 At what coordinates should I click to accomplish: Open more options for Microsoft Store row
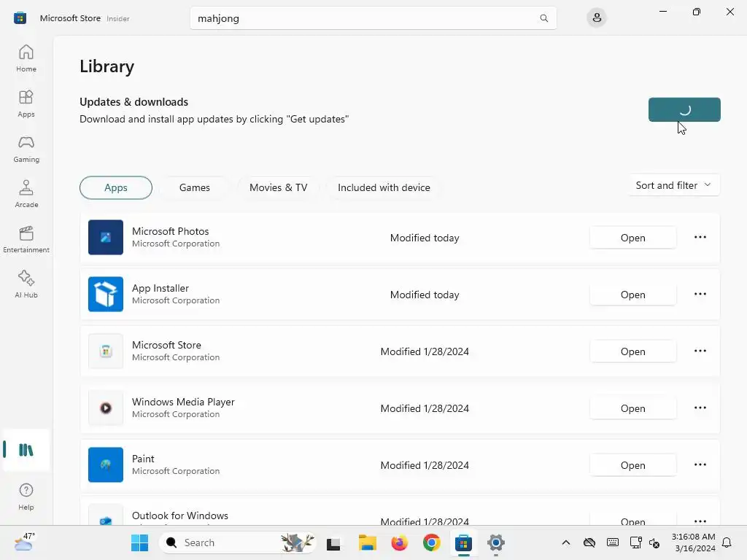point(700,351)
